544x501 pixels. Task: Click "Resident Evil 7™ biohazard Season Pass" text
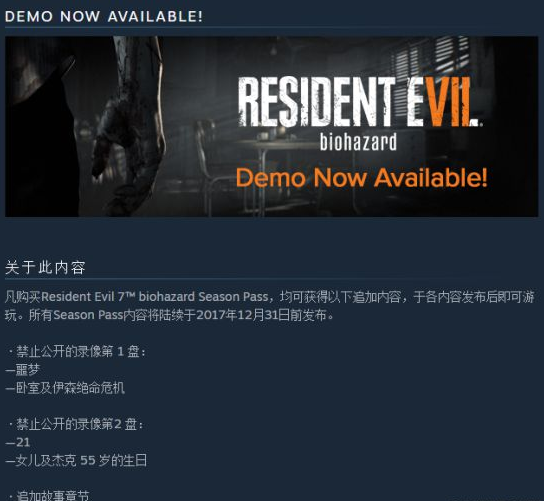click(x=155, y=297)
